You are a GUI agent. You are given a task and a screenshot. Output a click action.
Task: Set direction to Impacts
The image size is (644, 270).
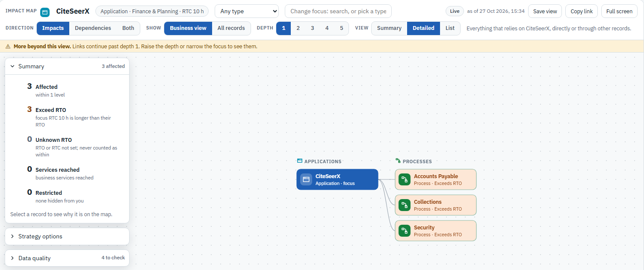[x=53, y=28]
